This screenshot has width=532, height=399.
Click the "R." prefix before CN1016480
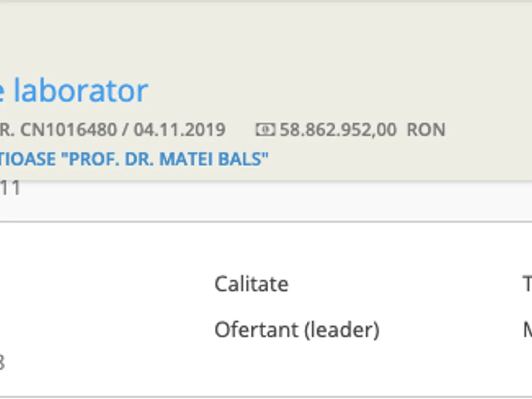(7, 130)
